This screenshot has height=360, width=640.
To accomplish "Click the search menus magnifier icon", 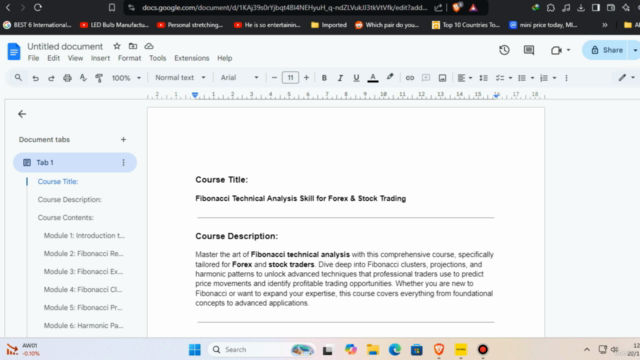I will tap(18, 78).
